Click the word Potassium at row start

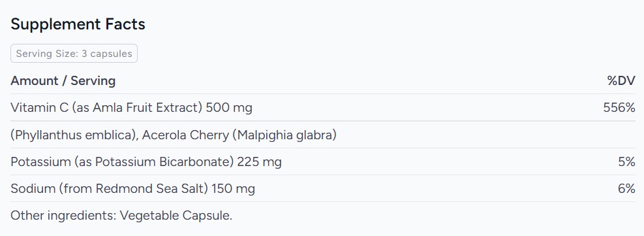[40, 162]
